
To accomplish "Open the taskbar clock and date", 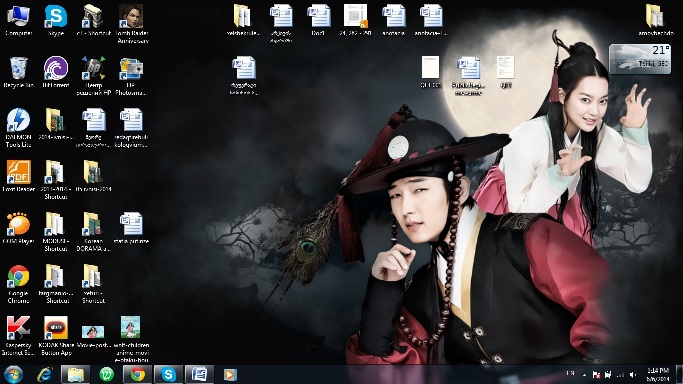I will pos(658,375).
